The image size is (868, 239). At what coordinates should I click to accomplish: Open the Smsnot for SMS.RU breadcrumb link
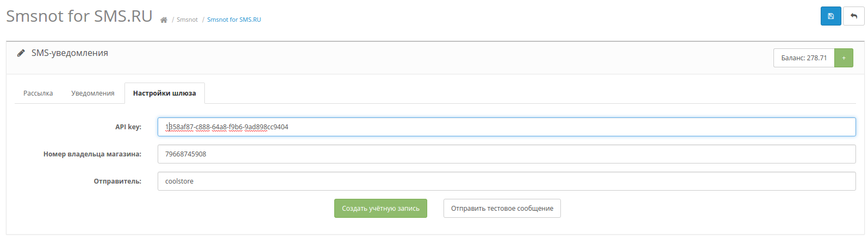pyautogui.click(x=234, y=20)
